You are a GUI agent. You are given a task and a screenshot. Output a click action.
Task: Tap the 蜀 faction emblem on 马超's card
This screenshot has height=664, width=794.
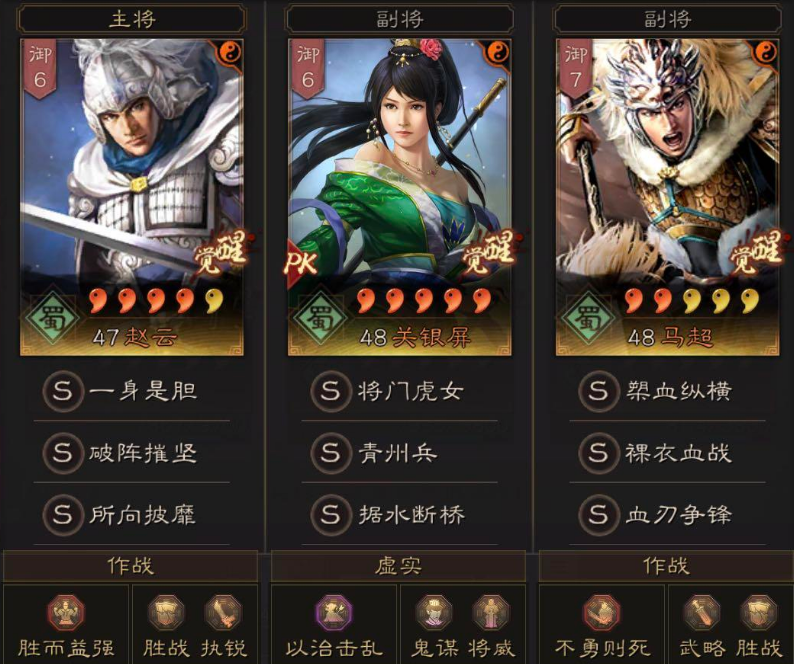coord(587,319)
